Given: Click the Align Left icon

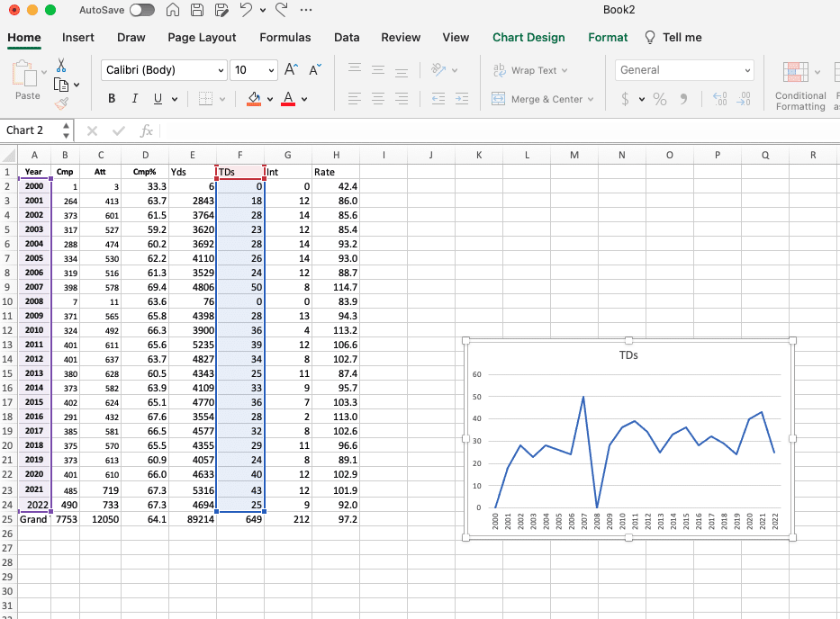Looking at the screenshot, I should pos(355,99).
